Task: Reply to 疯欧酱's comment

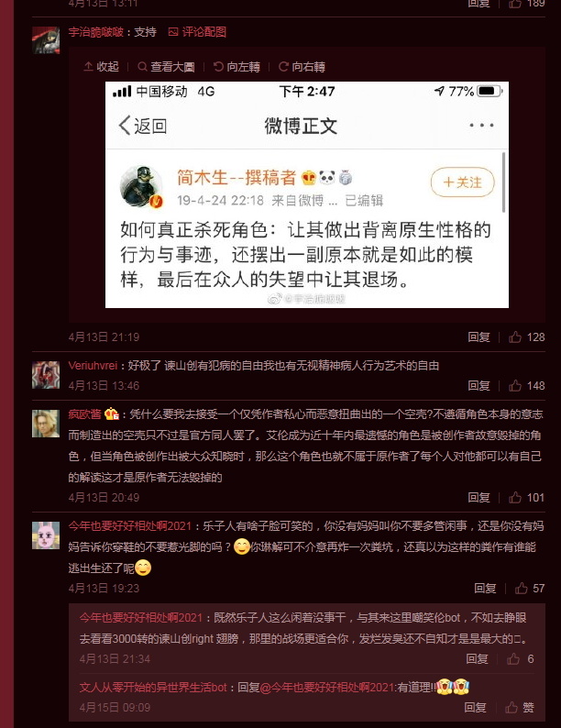Action: 478,498
